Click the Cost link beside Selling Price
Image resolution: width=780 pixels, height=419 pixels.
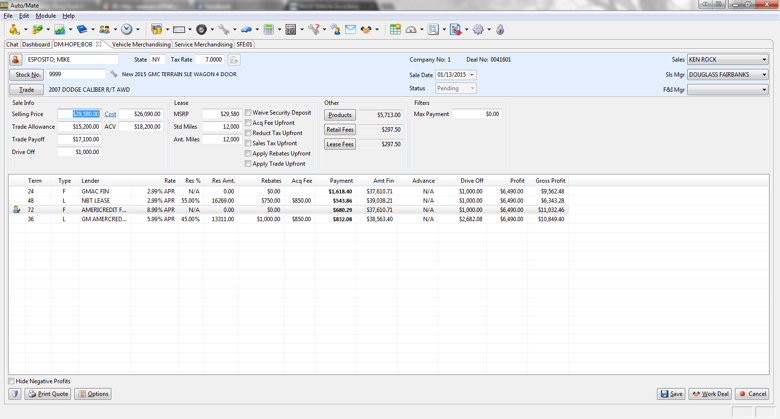110,114
